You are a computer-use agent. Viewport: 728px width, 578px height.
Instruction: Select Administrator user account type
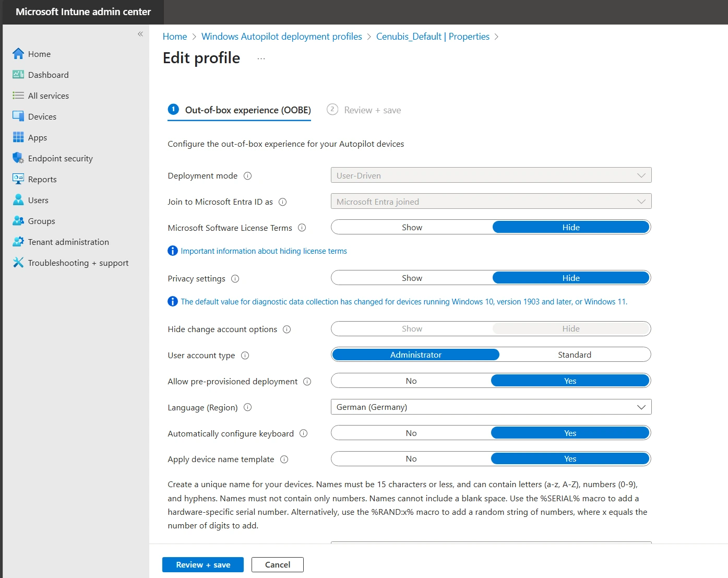(416, 355)
